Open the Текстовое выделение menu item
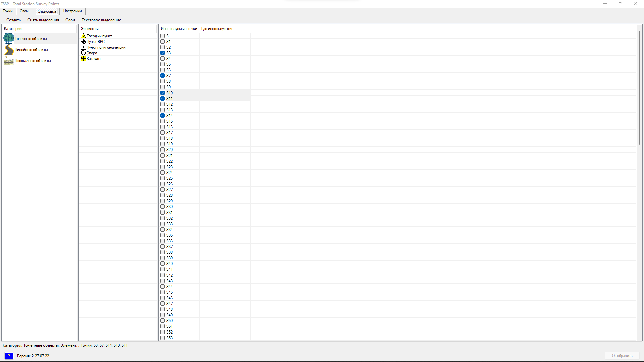Image resolution: width=644 pixels, height=362 pixels. click(101, 20)
